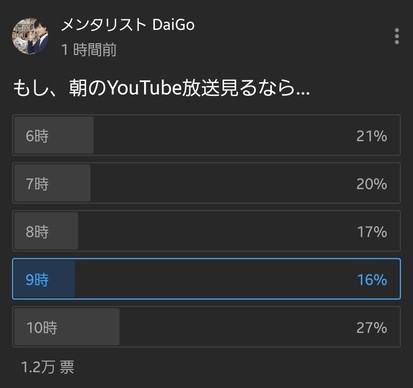
Task: Deselect the highlighted 9時 poll choice
Action: tap(206, 279)
